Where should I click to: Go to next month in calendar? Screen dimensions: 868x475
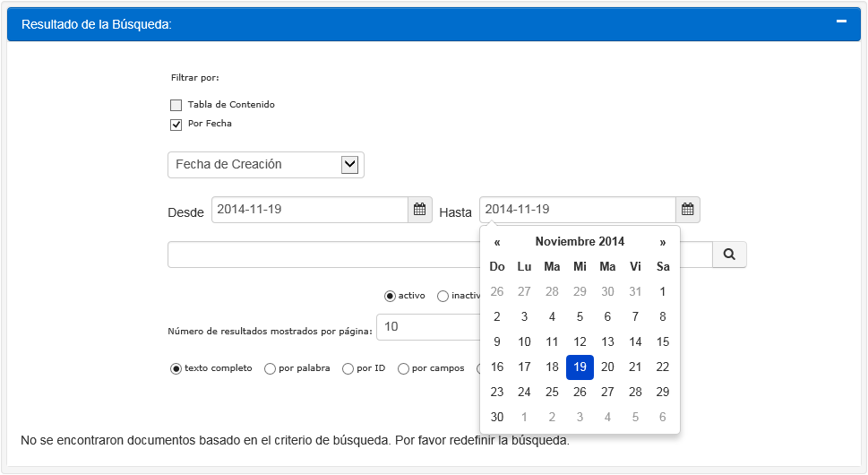[x=663, y=242]
